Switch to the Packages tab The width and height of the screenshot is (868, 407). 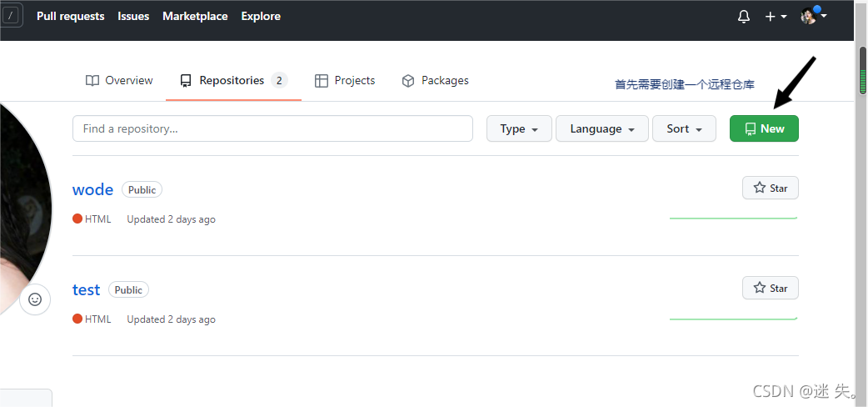[x=435, y=80]
